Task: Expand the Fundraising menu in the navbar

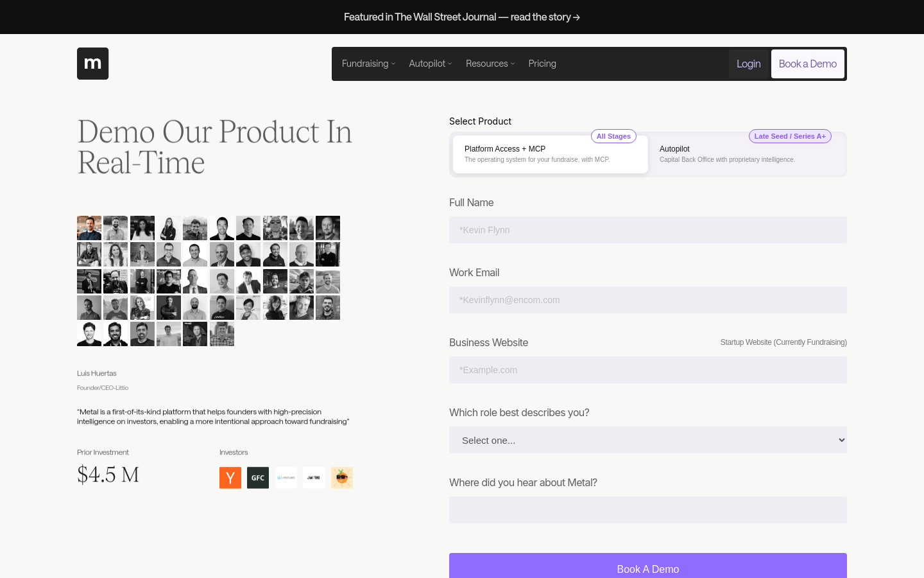Action: (x=368, y=64)
